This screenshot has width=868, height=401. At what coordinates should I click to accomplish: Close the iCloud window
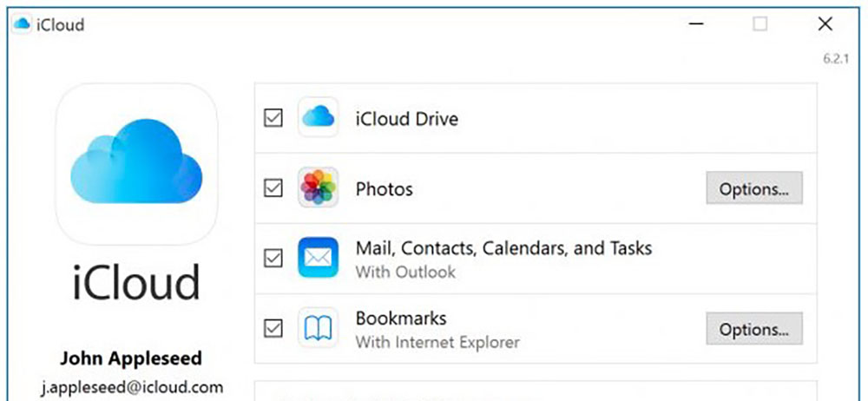point(825,23)
